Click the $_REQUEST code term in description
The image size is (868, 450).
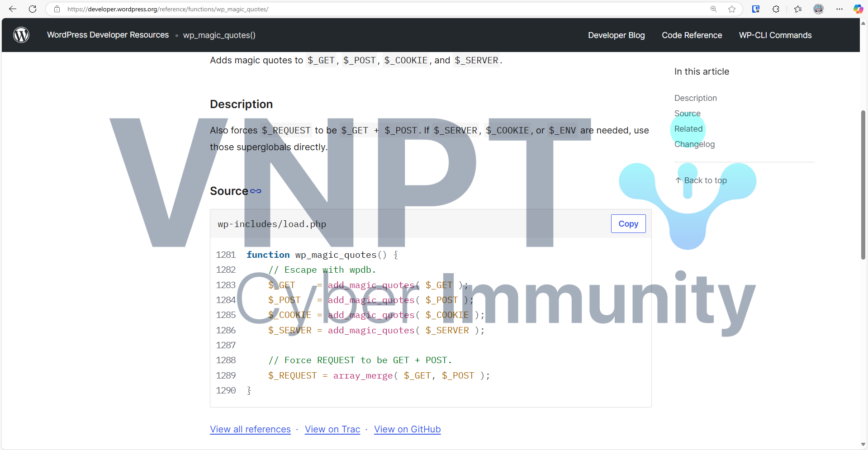(286, 130)
